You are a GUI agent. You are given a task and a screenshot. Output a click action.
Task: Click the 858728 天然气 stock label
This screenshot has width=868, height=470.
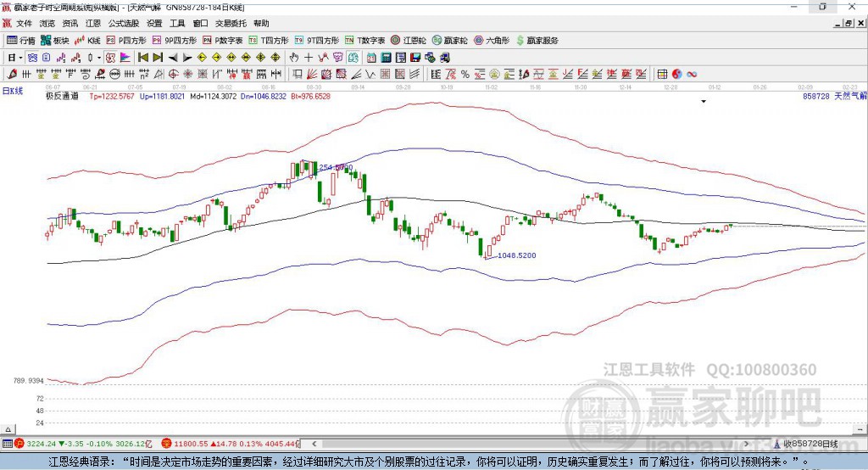coord(835,96)
